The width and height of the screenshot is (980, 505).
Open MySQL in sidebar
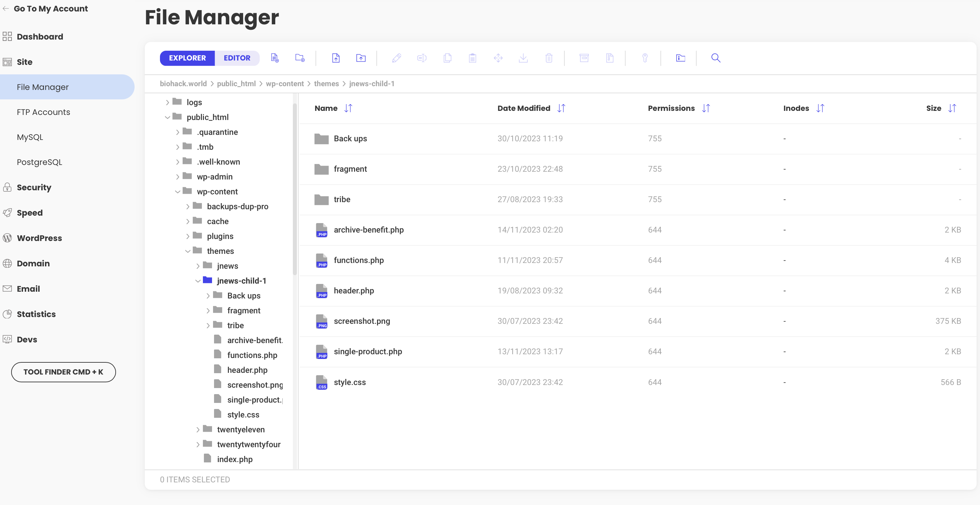click(x=30, y=137)
